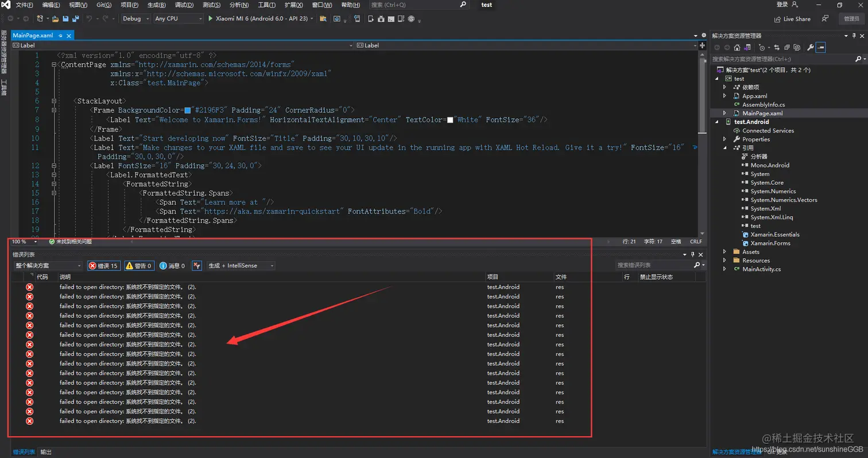The height and width of the screenshot is (458, 868).
Task: Switch to the 错误列表 bottom tab
Action: pyautogui.click(x=24, y=452)
